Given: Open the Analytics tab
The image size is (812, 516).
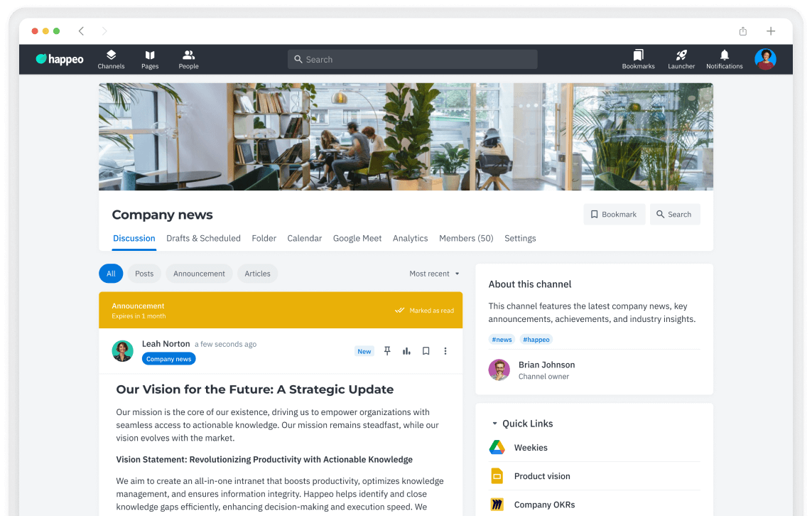Looking at the screenshot, I should pyautogui.click(x=410, y=238).
